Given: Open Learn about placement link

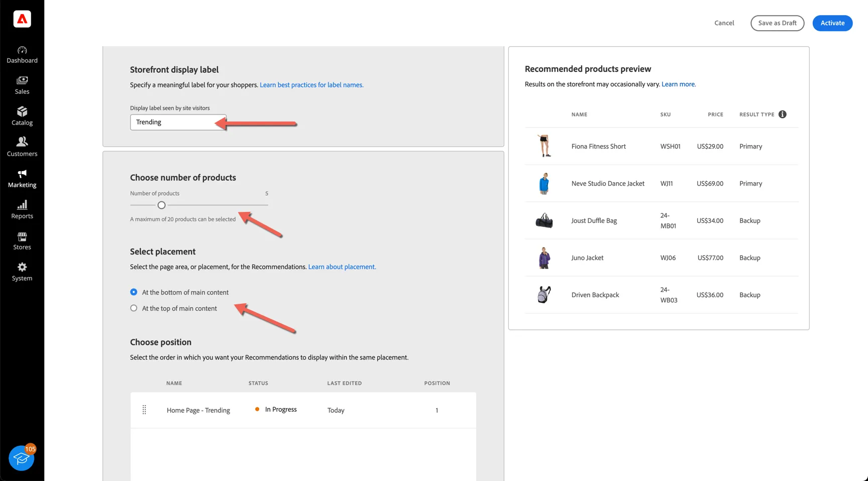Looking at the screenshot, I should 342,267.
